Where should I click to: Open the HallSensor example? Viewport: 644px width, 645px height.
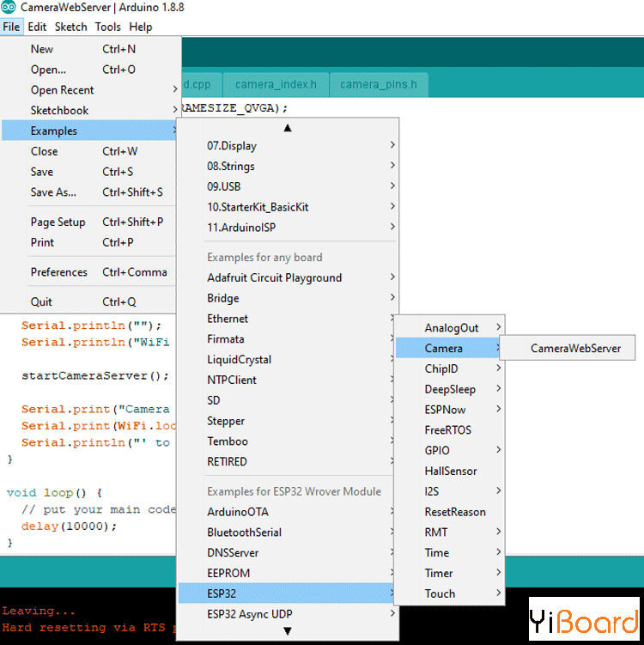[x=449, y=471]
